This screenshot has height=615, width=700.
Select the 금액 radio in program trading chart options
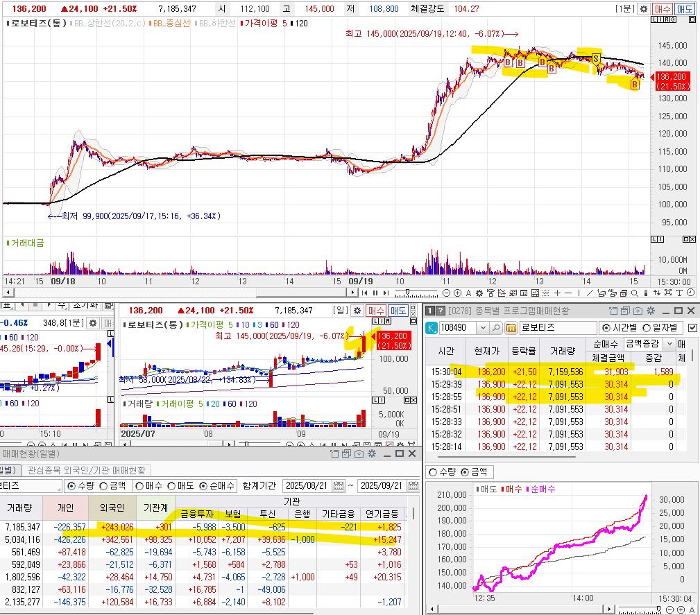coord(465,471)
